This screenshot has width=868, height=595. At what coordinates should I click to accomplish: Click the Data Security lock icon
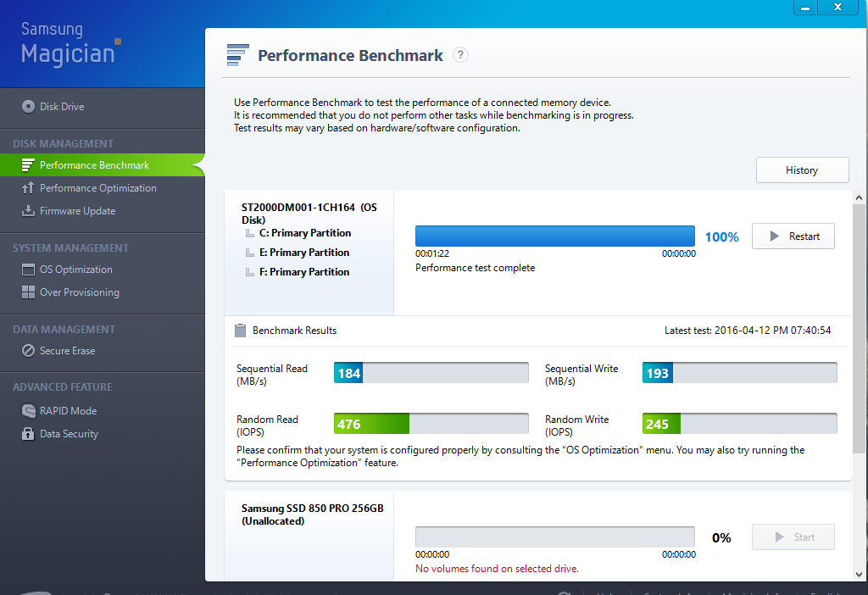pyautogui.click(x=28, y=433)
